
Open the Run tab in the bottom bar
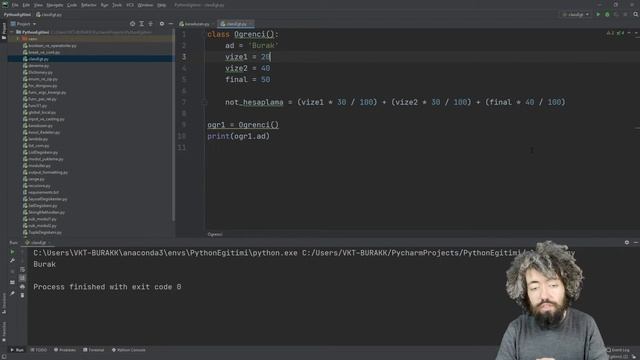point(17,350)
